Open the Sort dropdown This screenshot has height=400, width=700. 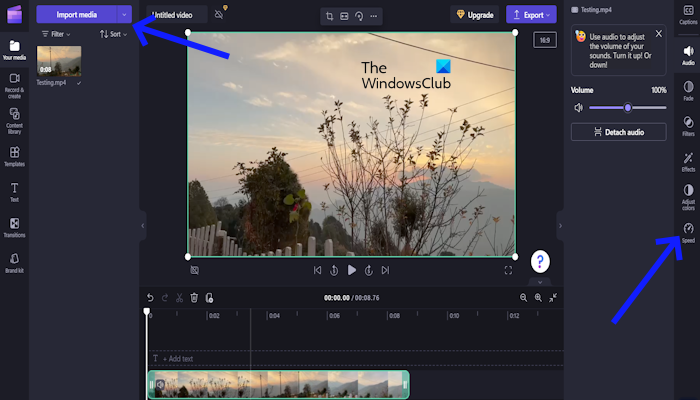pos(113,34)
